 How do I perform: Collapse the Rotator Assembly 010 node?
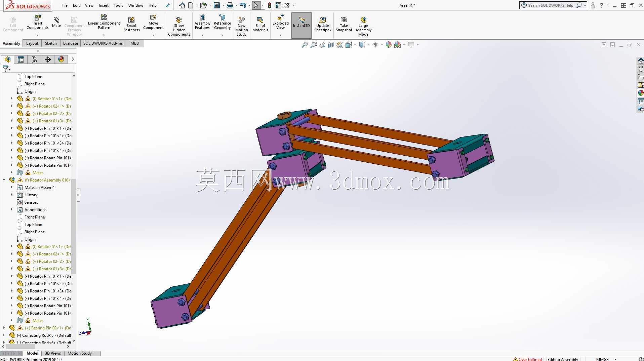click(x=4, y=180)
